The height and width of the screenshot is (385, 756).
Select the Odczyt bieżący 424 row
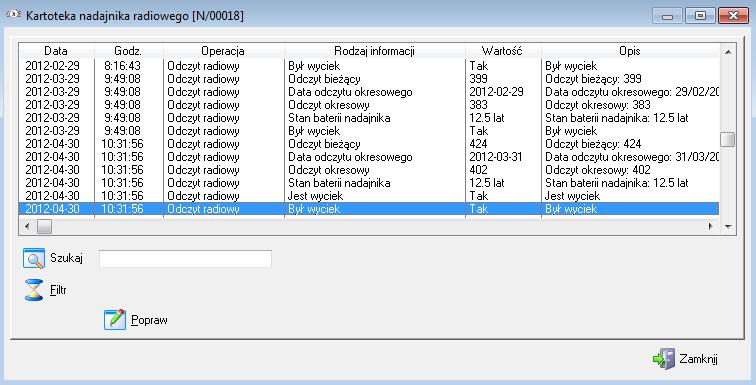[x=369, y=144]
